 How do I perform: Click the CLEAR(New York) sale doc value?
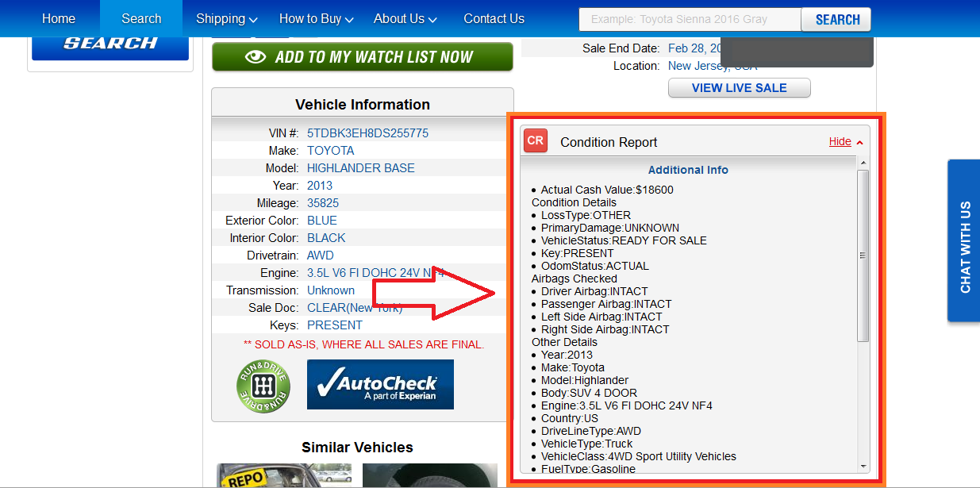[355, 308]
